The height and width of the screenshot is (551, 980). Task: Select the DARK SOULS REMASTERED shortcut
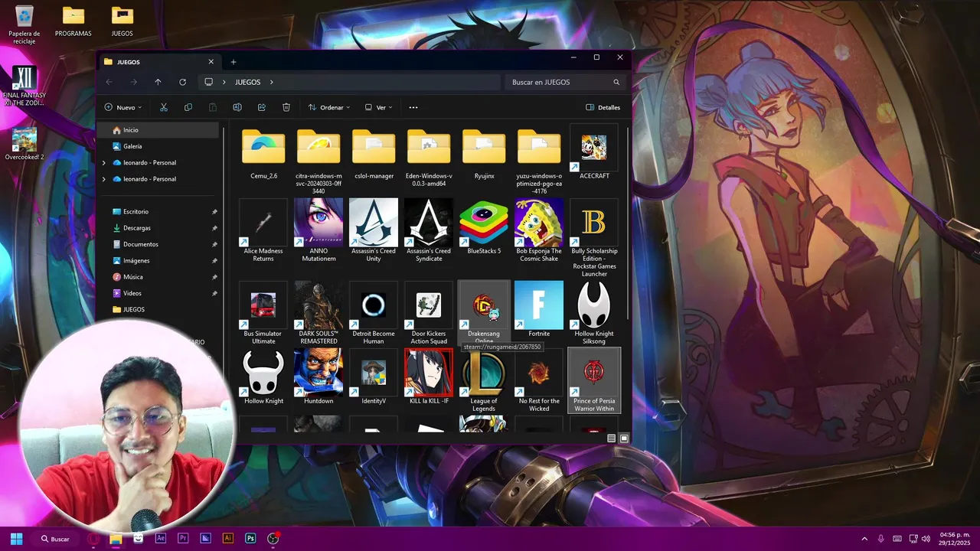tap(318, 313)
